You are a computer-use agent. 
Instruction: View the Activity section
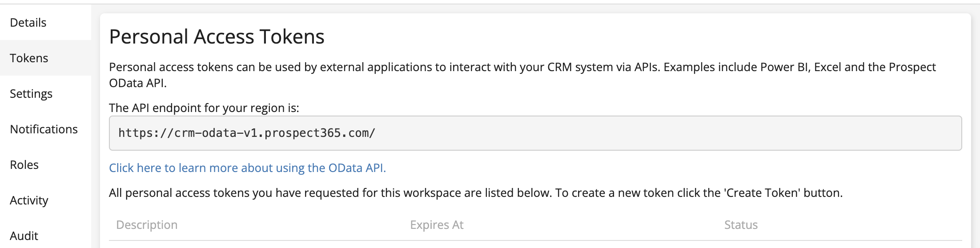[x=29, y=200]
